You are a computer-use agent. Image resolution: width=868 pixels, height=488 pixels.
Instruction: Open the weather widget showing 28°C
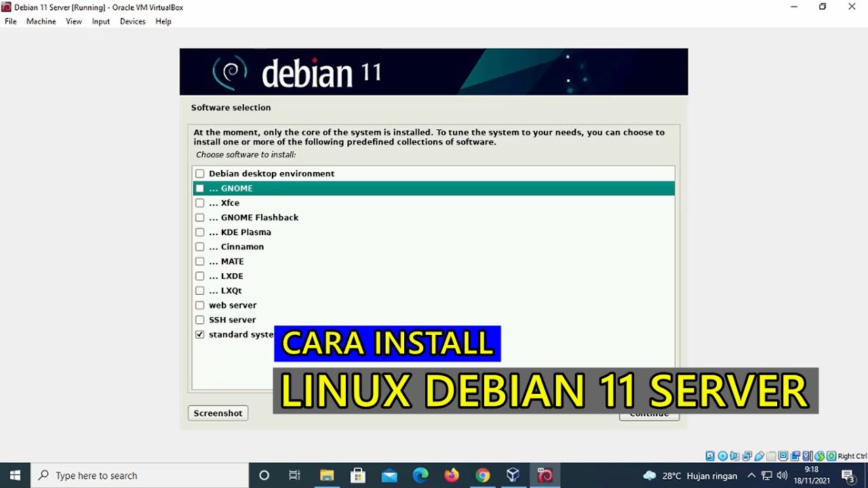(690, 475)
